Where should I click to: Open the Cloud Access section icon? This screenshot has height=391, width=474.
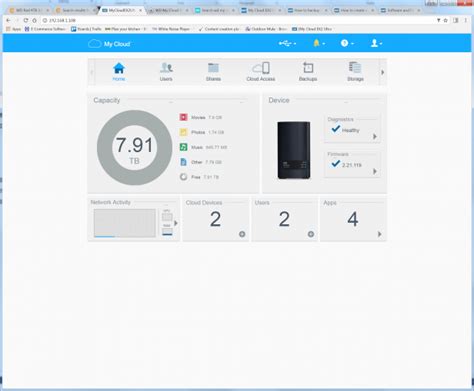[261, 68]
